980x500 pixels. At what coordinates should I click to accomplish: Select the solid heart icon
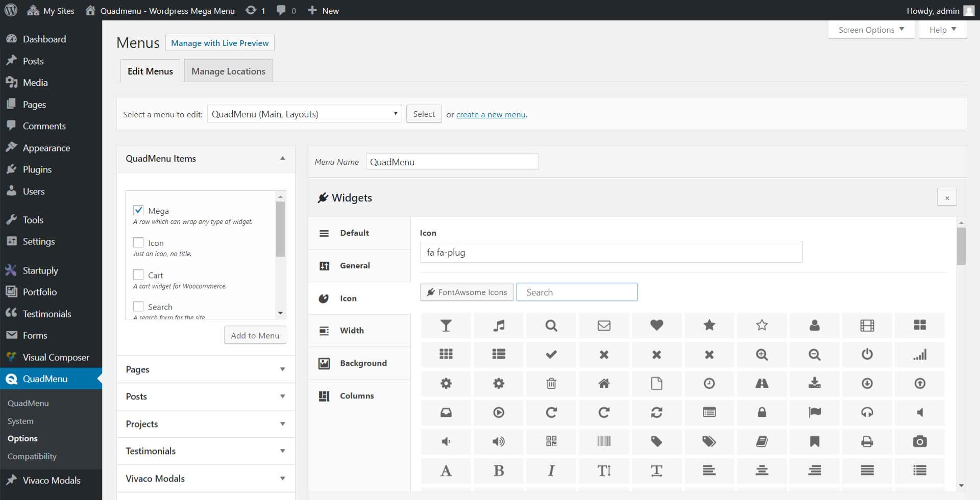[656, 326]
